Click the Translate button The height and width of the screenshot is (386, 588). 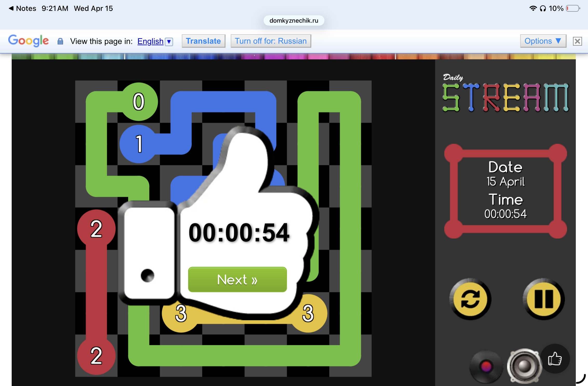click(203, 41)
